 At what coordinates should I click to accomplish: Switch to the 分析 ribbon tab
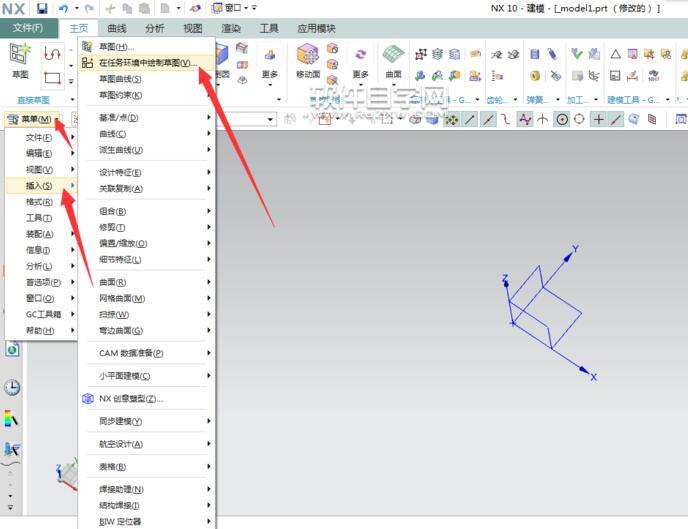(154, 29)
